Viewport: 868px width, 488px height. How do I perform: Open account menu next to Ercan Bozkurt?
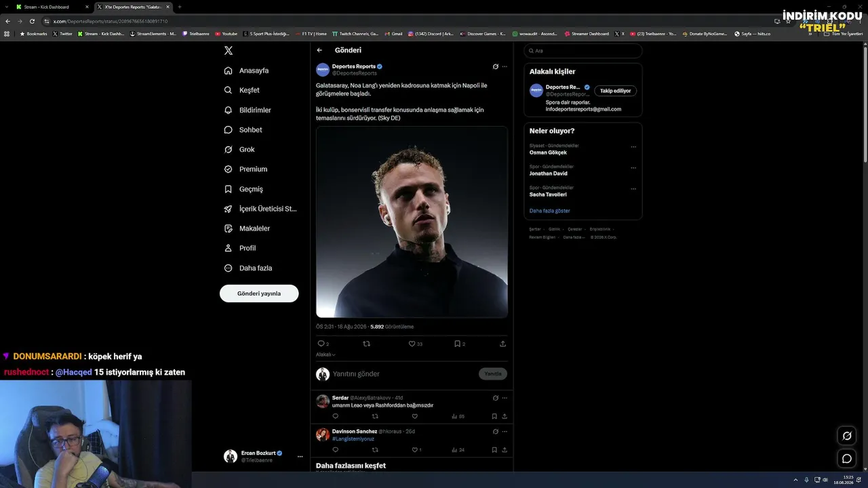point(300,457)
